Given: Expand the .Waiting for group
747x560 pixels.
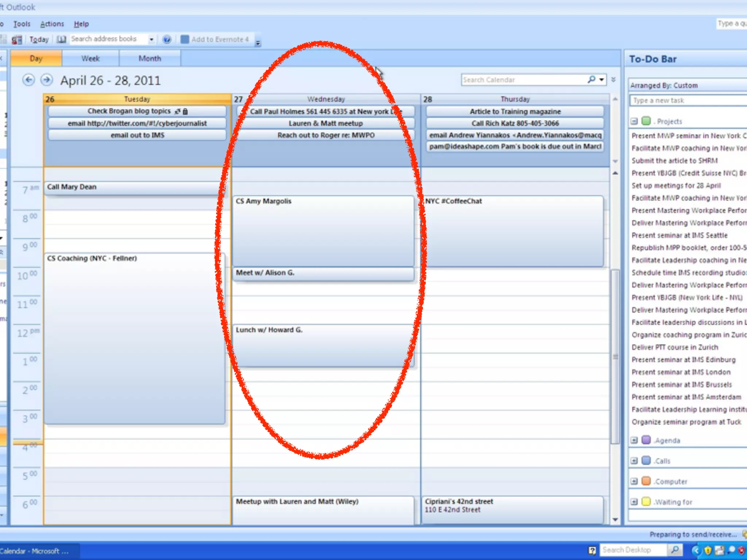Looking at the screenshot, I should pos(634,502).
